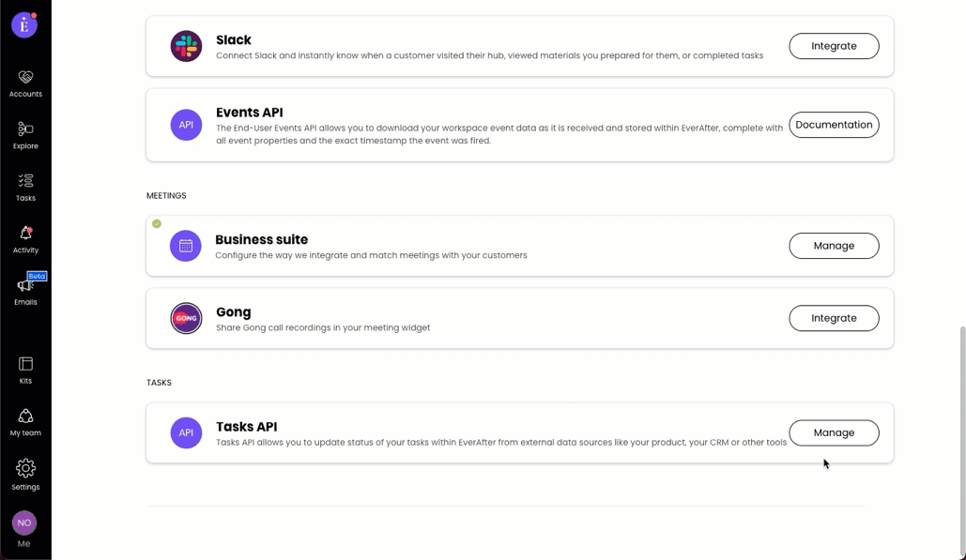Open the Emails Beta section
Image resolution: width=966 pixels, height=560 pixels.
click(x=25, y=285)
